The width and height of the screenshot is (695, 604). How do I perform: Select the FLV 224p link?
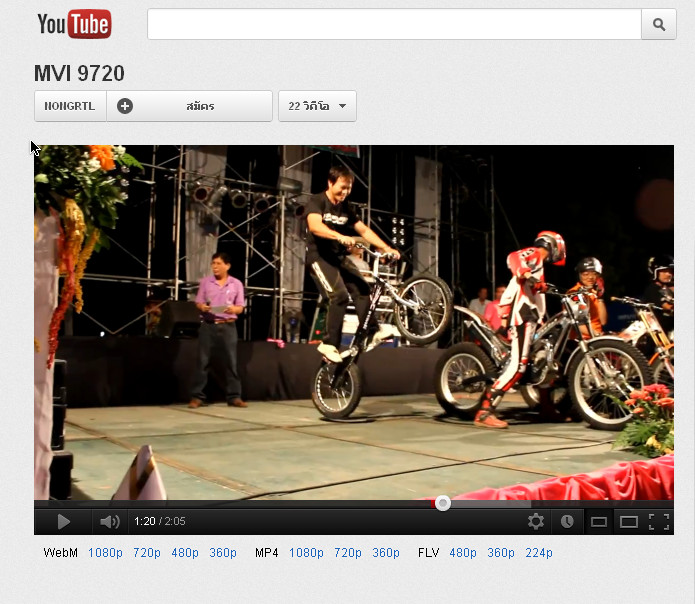tap(539, 553)
